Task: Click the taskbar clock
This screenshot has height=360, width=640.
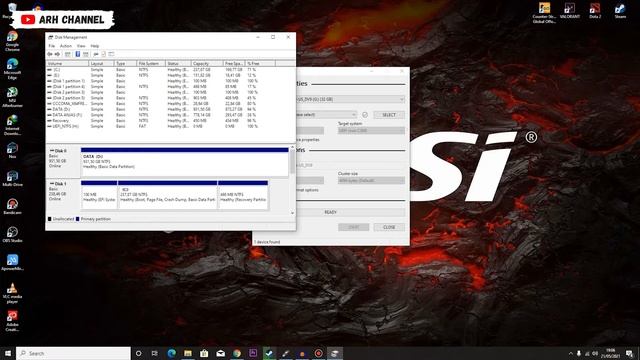Action: click(x=611, y=353)
